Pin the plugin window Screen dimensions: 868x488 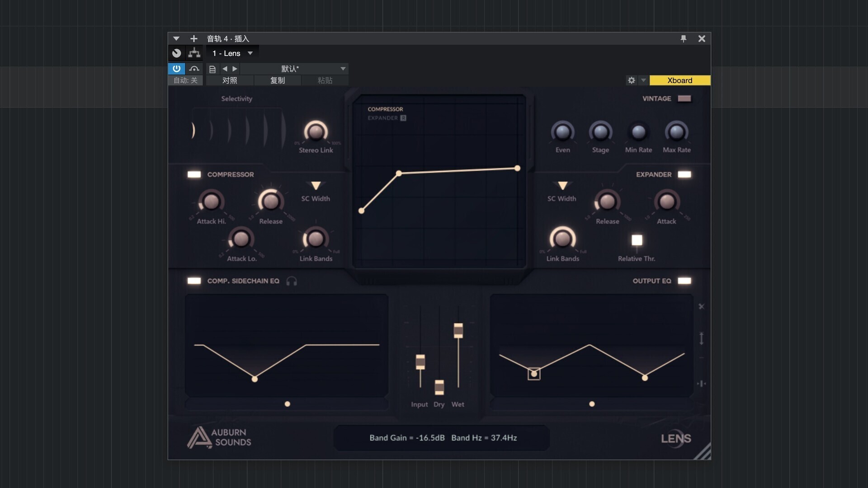tap(684, 39)
